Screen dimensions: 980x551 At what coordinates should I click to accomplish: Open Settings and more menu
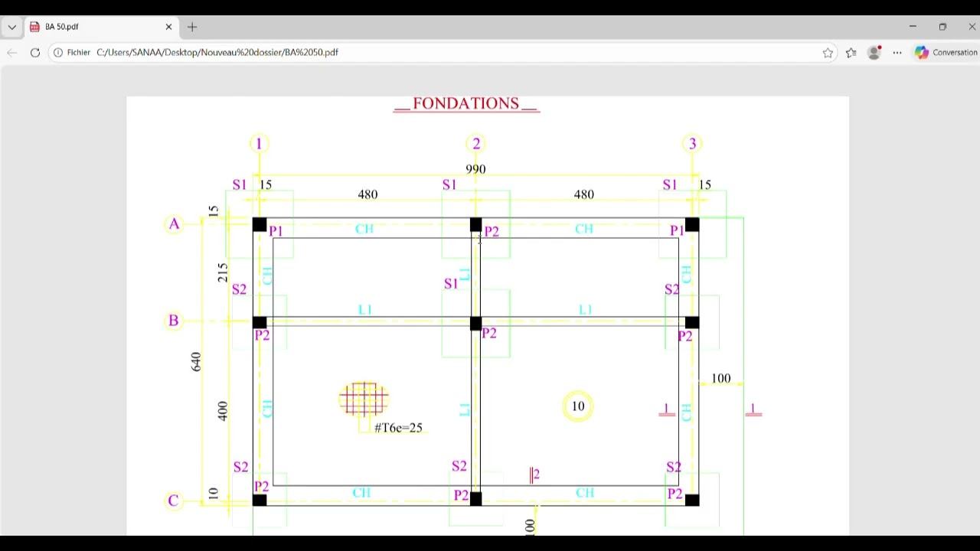[x=897, y=52]
